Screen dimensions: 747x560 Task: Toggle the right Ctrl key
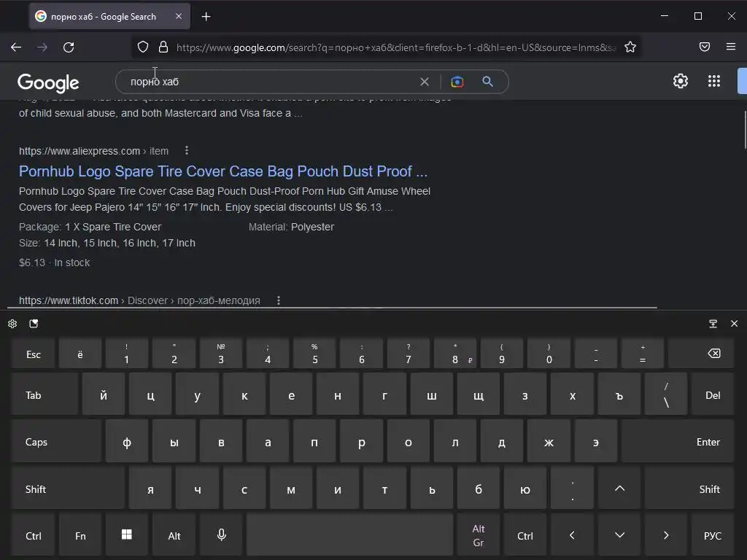coord(525,534)
